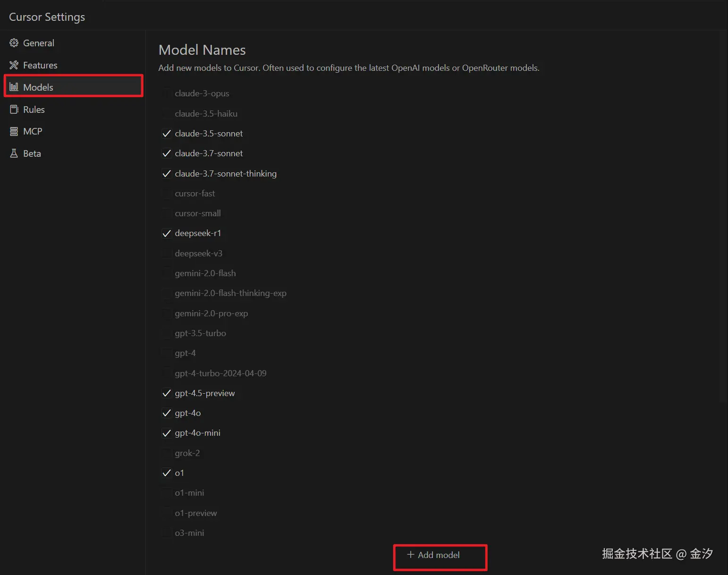
Task: Tick the gemini-2.0-flash checkbox
Action: coord(167,273)
